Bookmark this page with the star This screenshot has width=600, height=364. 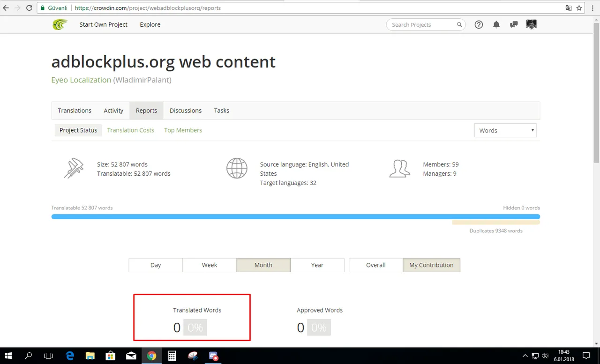tap(579, 8)
